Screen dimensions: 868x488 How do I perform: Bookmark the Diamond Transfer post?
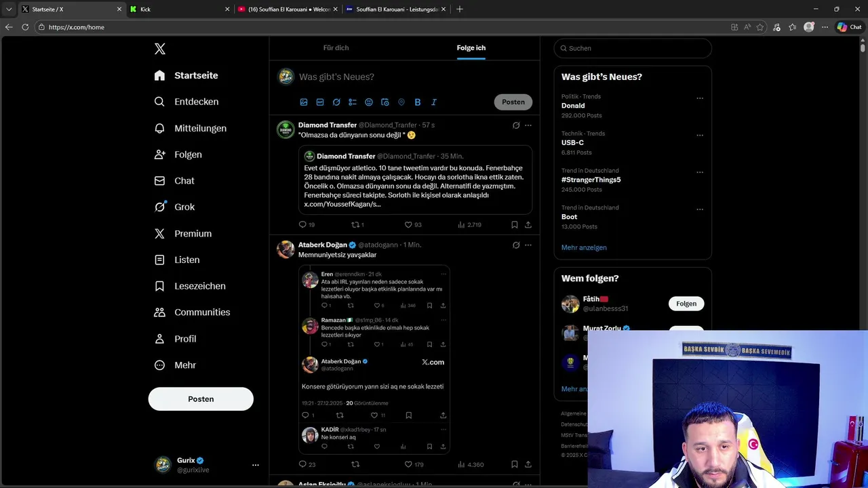point(515,224)
